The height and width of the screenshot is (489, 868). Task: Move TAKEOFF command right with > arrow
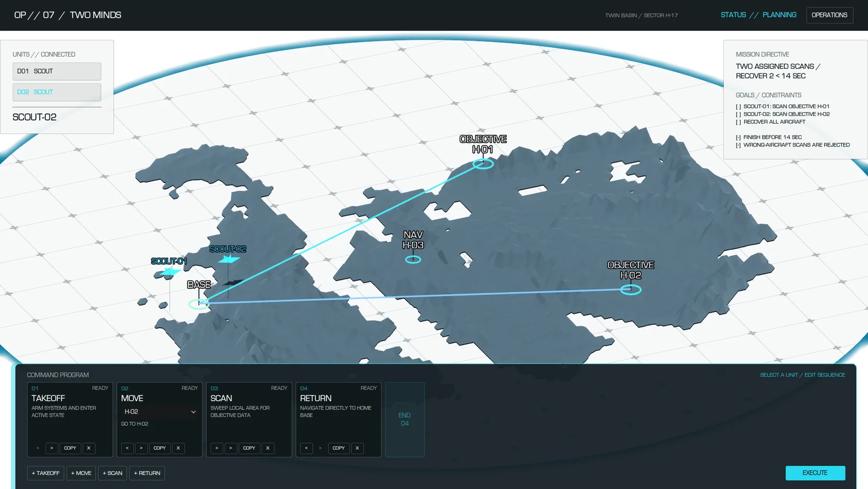point(51,448)
